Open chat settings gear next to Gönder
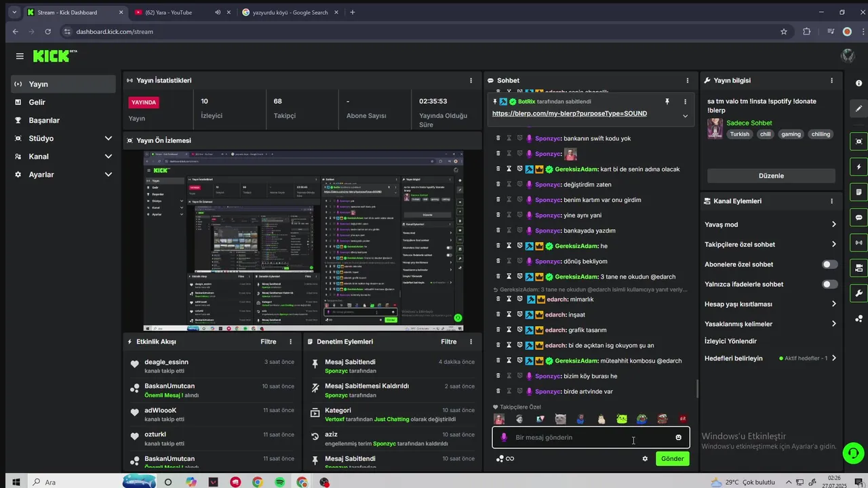 [x=645, y=459]
